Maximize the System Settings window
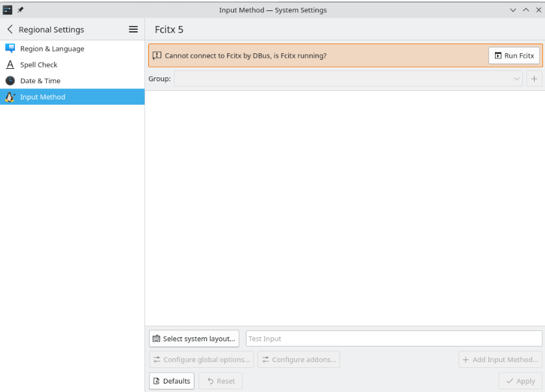 pyautogui.click(x=526, y=10)
